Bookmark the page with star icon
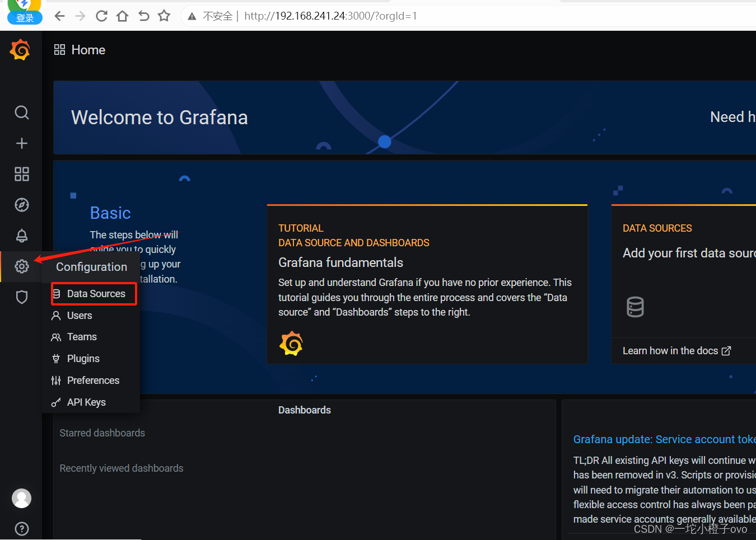 point(164,16)
